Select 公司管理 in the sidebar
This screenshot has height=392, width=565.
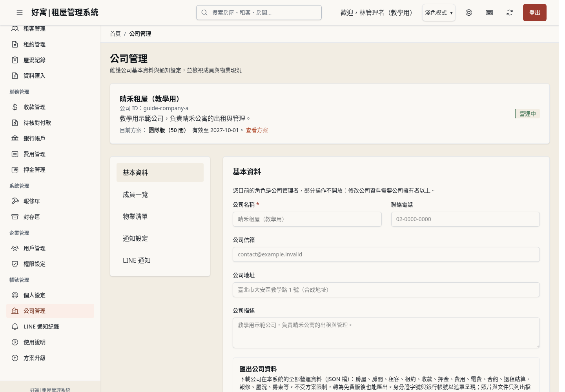point(50,311)
